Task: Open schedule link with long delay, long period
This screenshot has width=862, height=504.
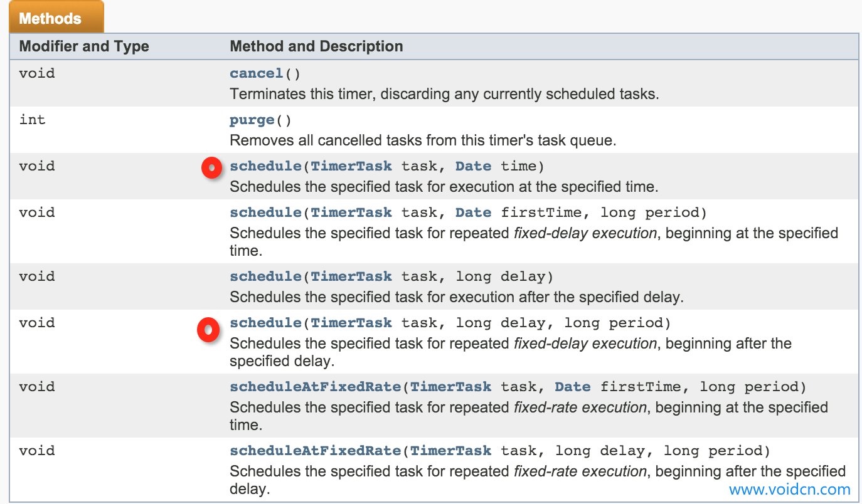Action: [x=266, y=323]
